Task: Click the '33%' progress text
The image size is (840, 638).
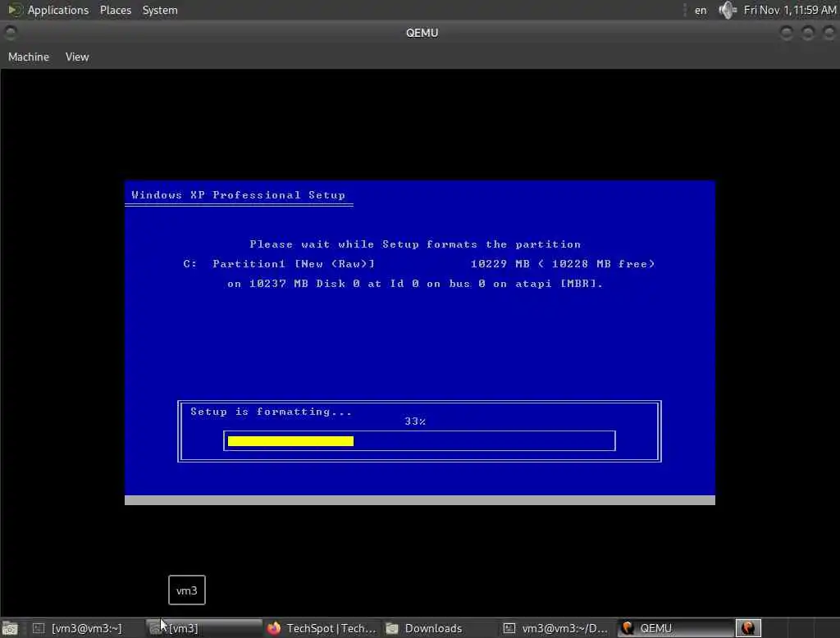Action: point(415,422)
